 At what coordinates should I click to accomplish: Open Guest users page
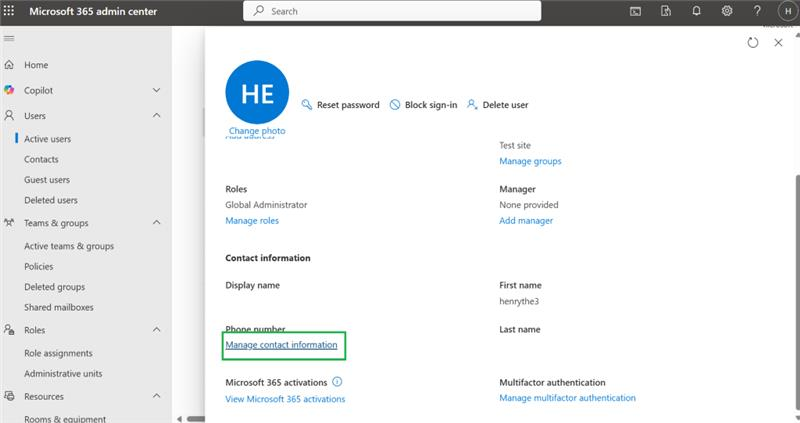click(x=47, y=180)
